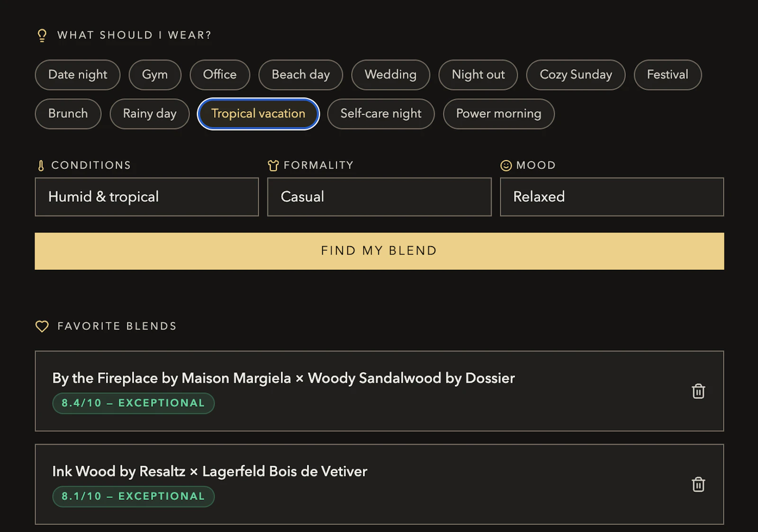Click the thermometer icon beside CONDITIONS
Viewport: 758px width, 532px height.
tap(40, 165)
